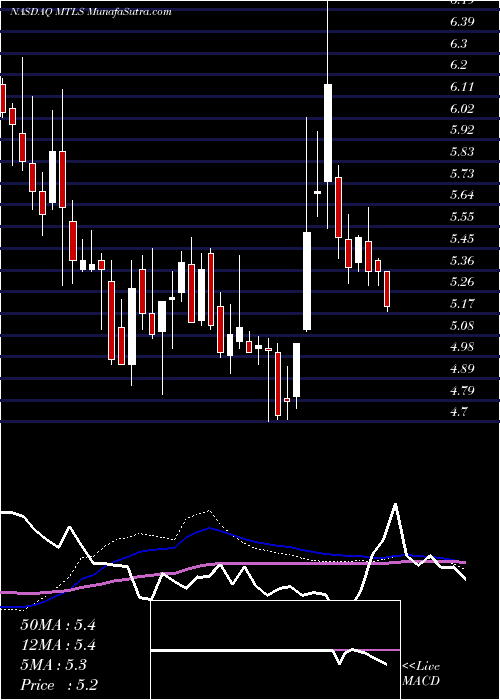Click the 5.36 price axis label

(x=462, y=260)
